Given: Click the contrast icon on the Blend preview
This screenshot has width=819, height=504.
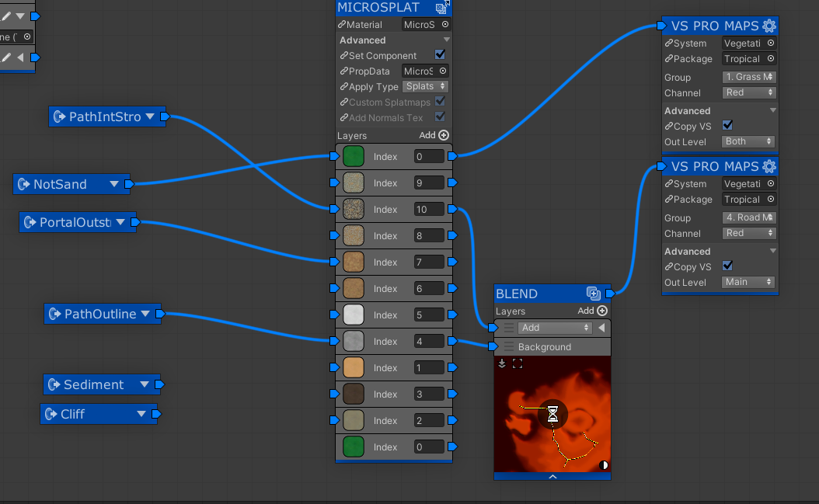Looking at the screenshot, I should (x=603, y=465).
